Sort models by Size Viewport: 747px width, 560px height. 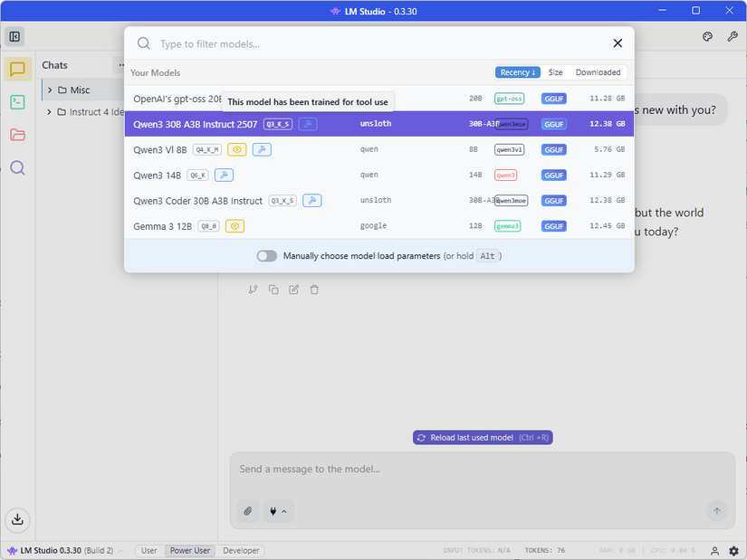tap(555, 72)
